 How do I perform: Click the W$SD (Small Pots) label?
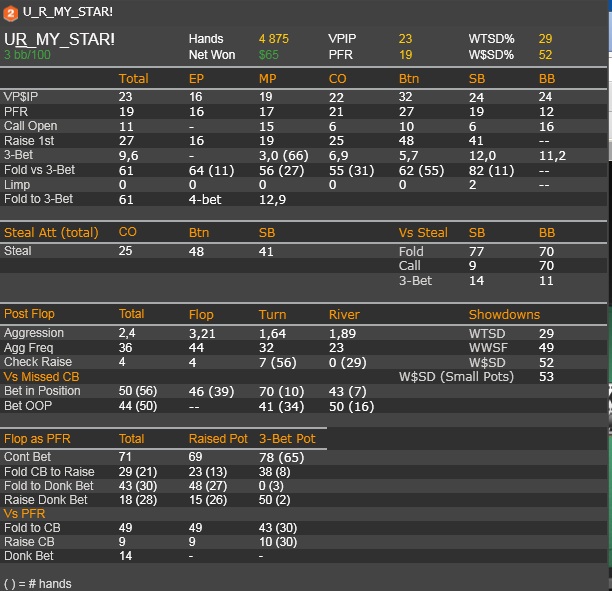pyautogui.click(x=456, y=377)
